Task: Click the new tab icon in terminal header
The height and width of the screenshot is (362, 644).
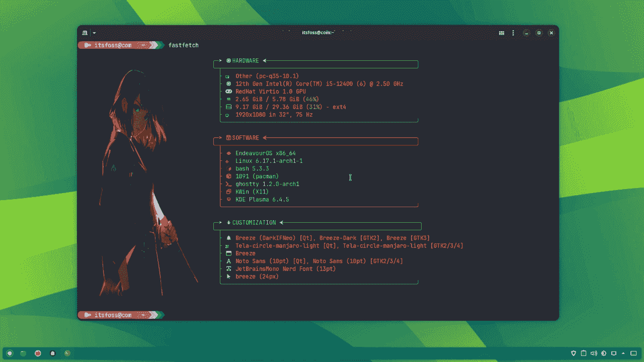Action: point(85,33)
